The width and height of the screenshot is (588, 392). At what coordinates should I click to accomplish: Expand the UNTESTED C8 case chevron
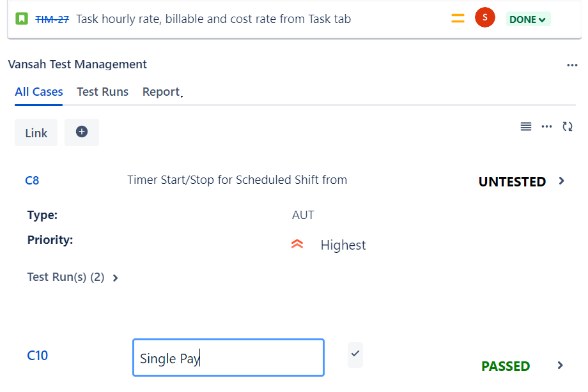[x=561, y=181]
